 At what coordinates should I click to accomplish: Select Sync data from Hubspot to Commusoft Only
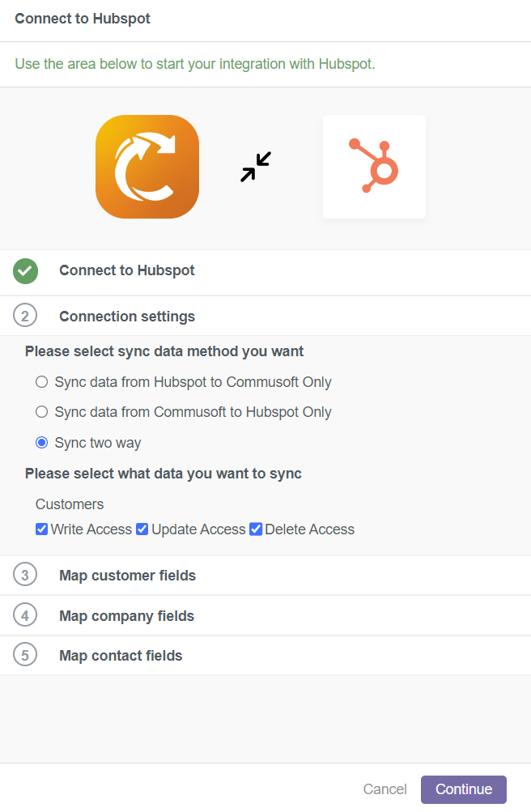click(41, 381)
